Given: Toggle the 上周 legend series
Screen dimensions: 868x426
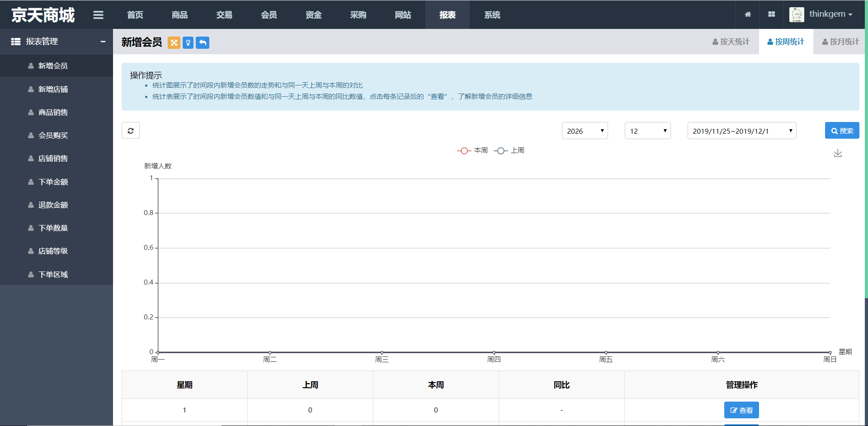Looking at the screenshot, I should 509,150.
